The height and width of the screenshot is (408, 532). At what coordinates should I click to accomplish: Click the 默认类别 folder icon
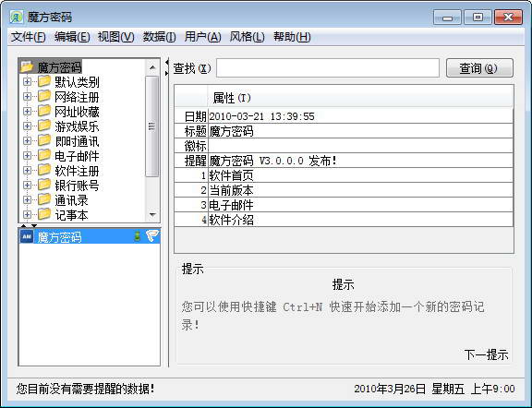44,81
